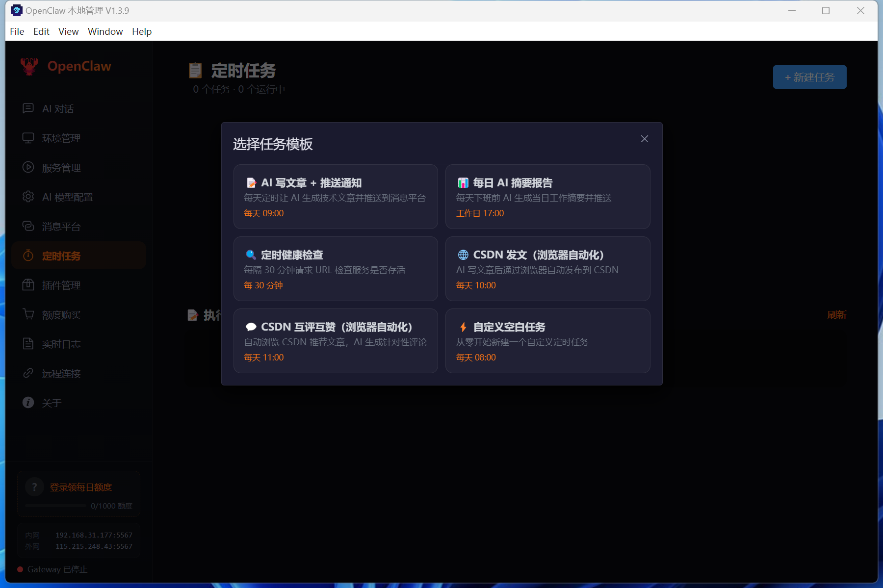Click the 0/1000 额度 progress bar
This screenshot has width=883, height=588.
[x=56, y=506]
